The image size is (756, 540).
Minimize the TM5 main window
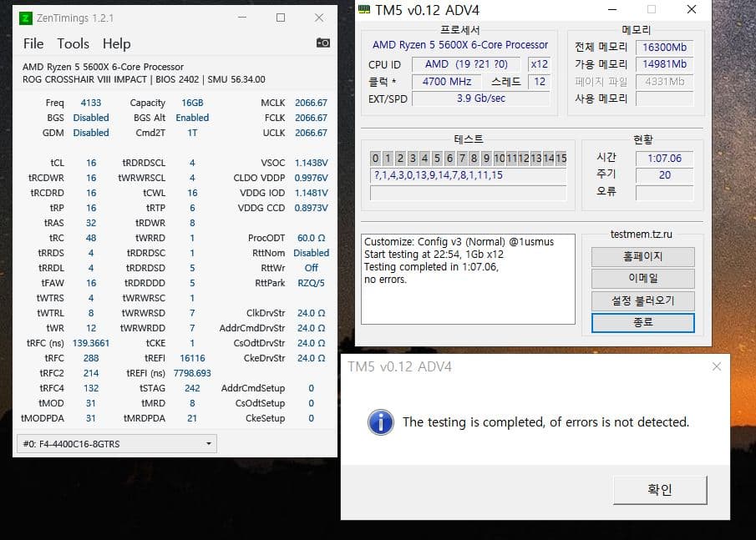[612, 10]
